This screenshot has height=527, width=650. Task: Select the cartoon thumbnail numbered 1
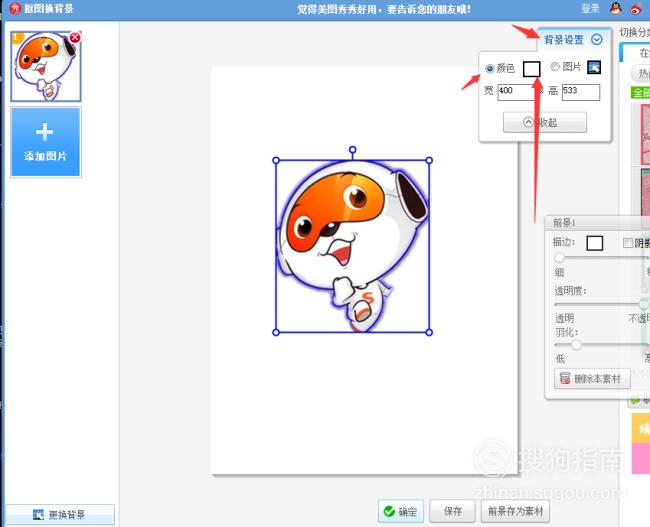[46, 66]
